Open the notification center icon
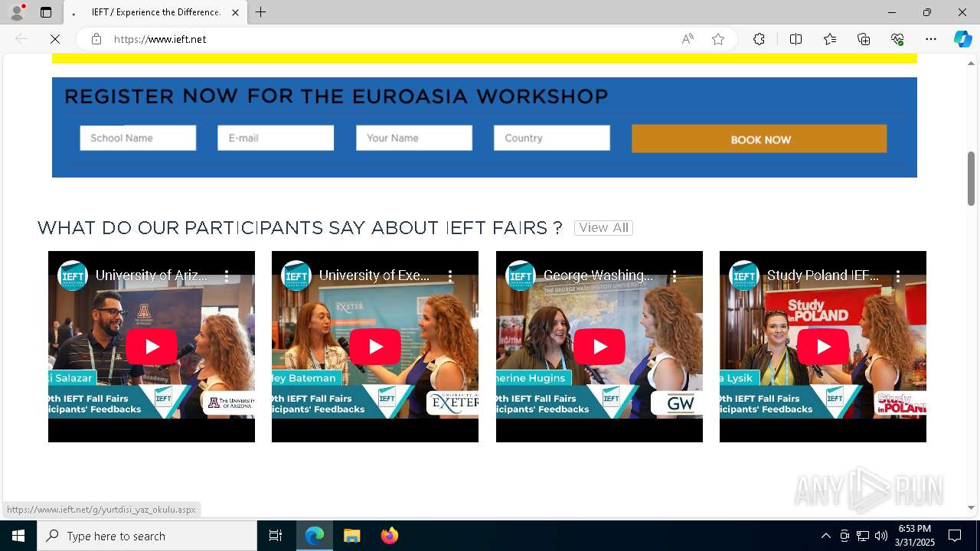This screenshot has height=551, width=980. pos(955,536)
